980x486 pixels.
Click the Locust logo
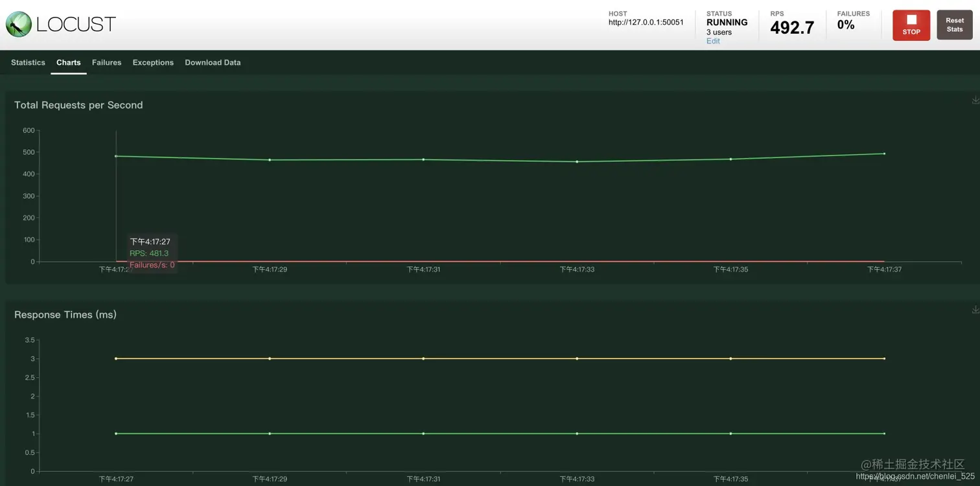[x=60, y=24]
